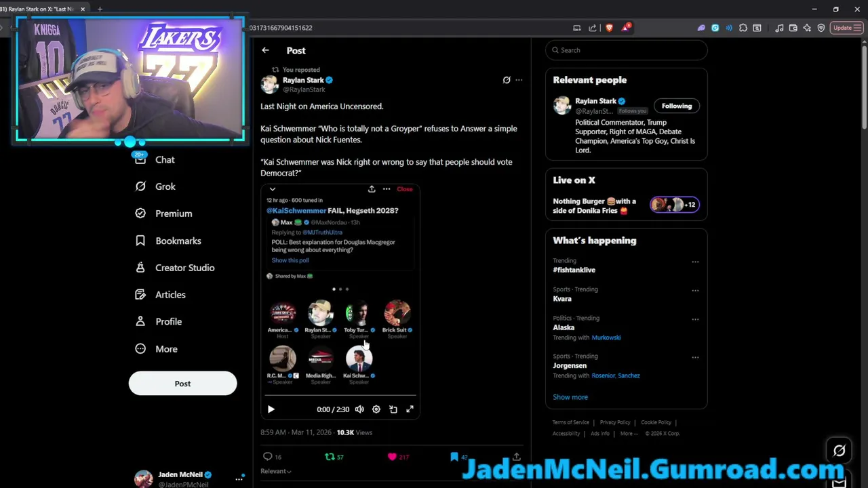Open Creator Studio in the sidebar

click(175, 268)
